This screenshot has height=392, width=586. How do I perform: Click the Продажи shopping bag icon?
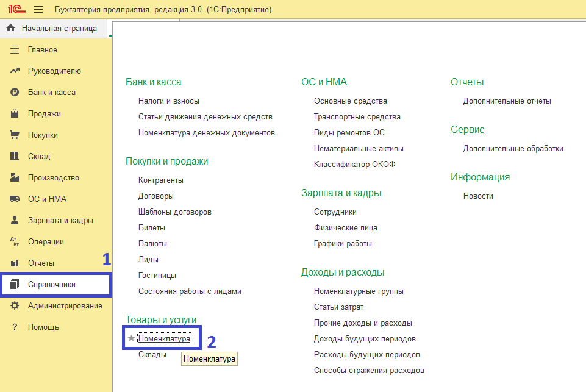(15, 114)
